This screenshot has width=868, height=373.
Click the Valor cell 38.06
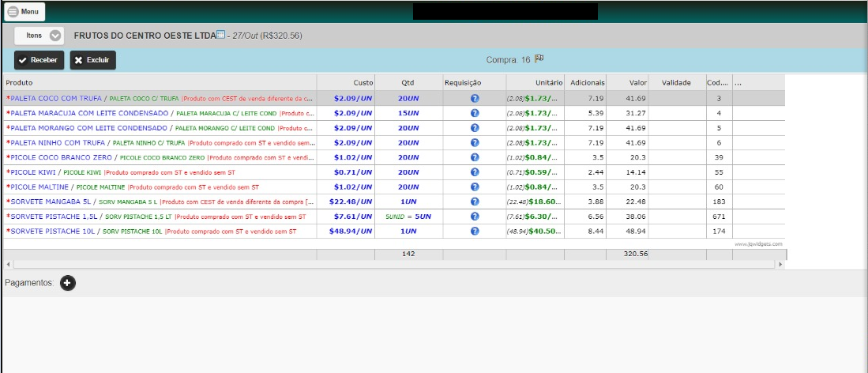click(x=627, y=217)
